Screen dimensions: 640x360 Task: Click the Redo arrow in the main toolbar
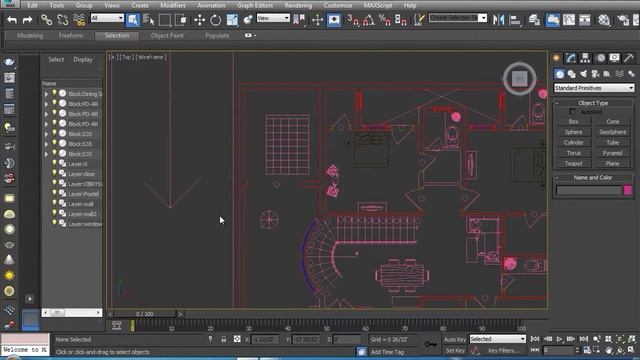pyautogui.click(x=27, y=20)
